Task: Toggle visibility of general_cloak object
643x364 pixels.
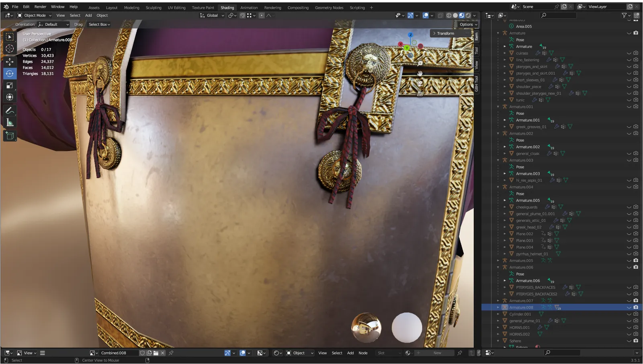Action: coord(629,153)
